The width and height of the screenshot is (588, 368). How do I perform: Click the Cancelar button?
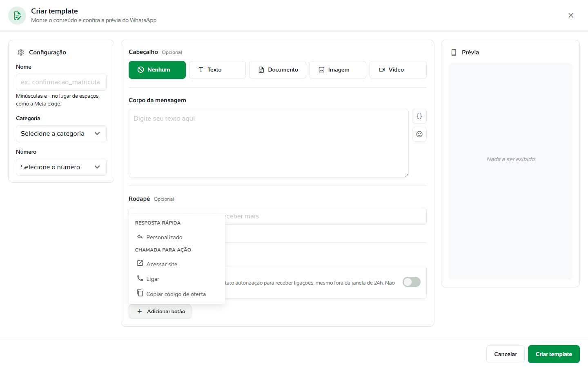click(x=506, y=354)
